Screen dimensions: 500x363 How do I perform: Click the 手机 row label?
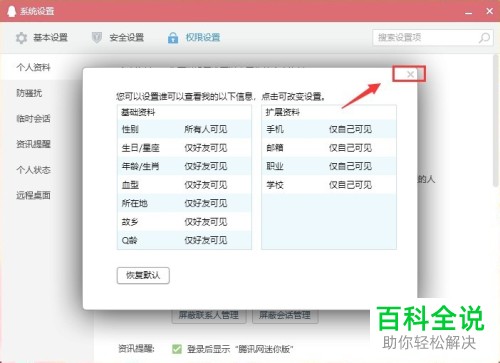275,129
